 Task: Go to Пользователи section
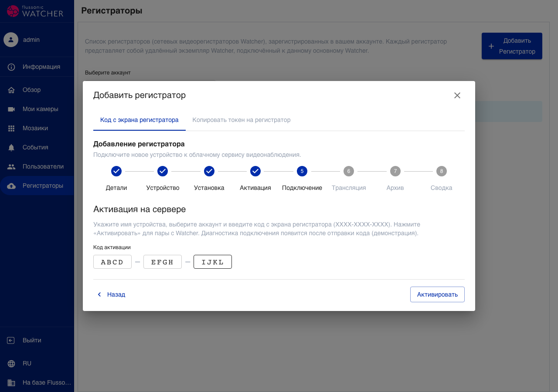coord(37,167)
